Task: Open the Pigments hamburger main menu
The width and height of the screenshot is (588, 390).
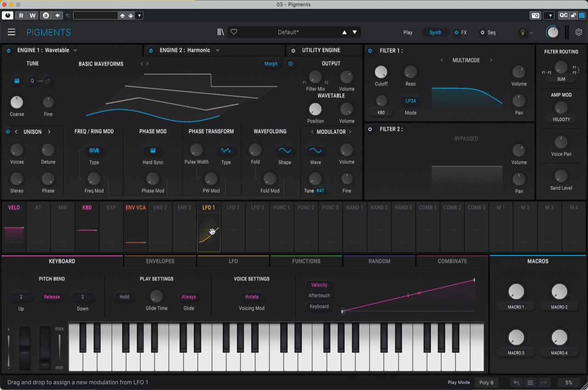Action: tap(11, 32)
